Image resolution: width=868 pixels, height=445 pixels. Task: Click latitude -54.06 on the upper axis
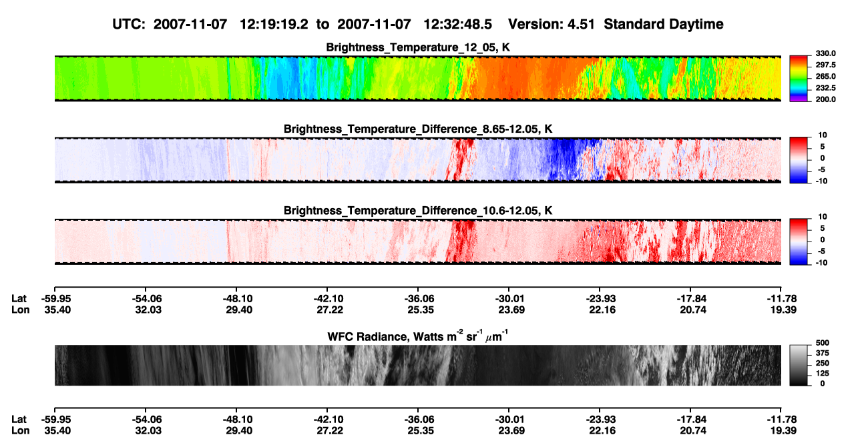click(147, 298)
